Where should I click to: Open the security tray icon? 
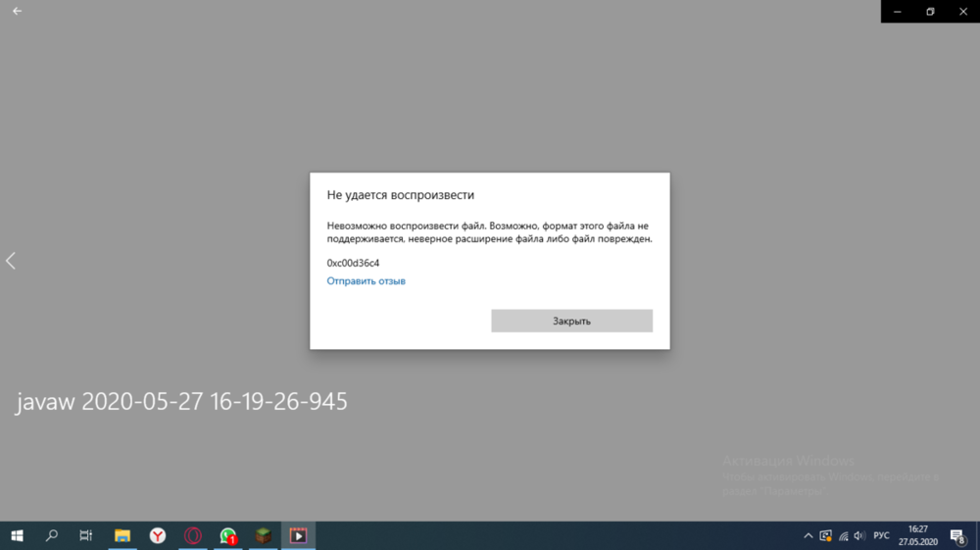point(825,535)
